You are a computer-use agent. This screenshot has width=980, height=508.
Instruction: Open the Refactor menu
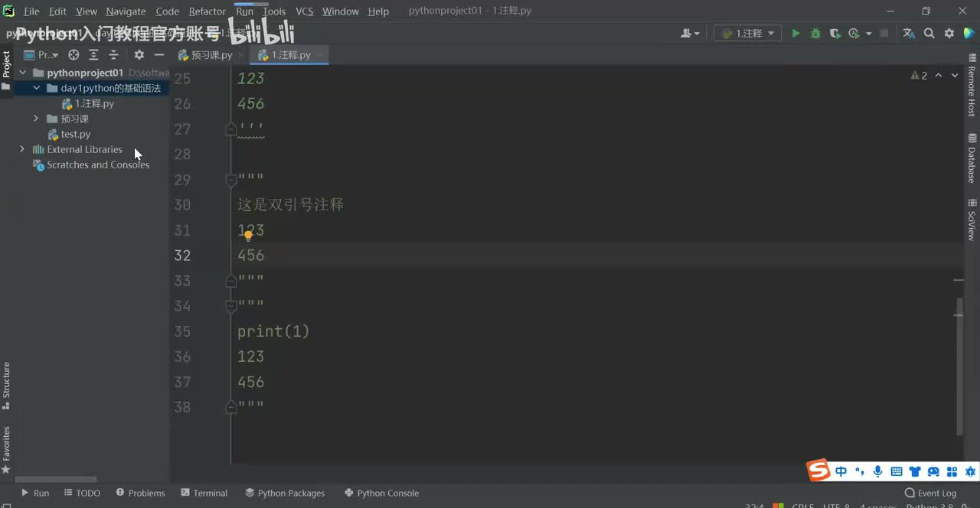207,11
